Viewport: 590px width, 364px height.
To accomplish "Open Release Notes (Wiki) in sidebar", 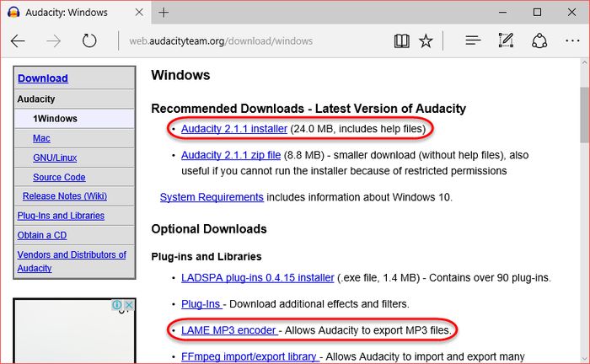I will point(63,196).
